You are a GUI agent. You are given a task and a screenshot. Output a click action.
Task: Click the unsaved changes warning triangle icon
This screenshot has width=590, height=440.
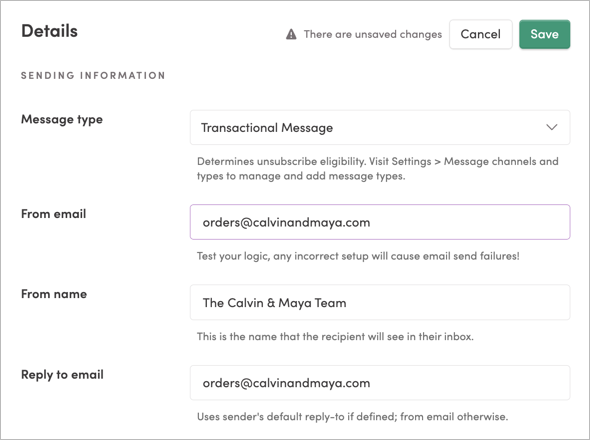pyautogui.click(x=291, y=34)
